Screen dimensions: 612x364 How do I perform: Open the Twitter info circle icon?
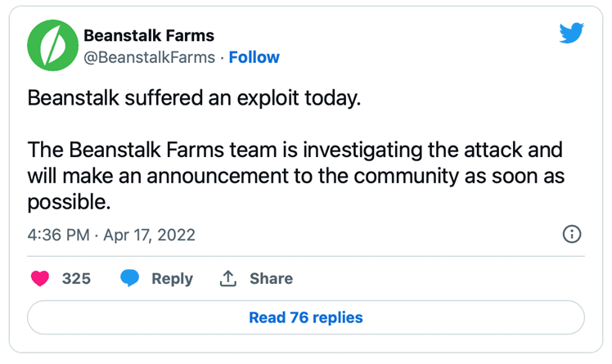[572, 234]
